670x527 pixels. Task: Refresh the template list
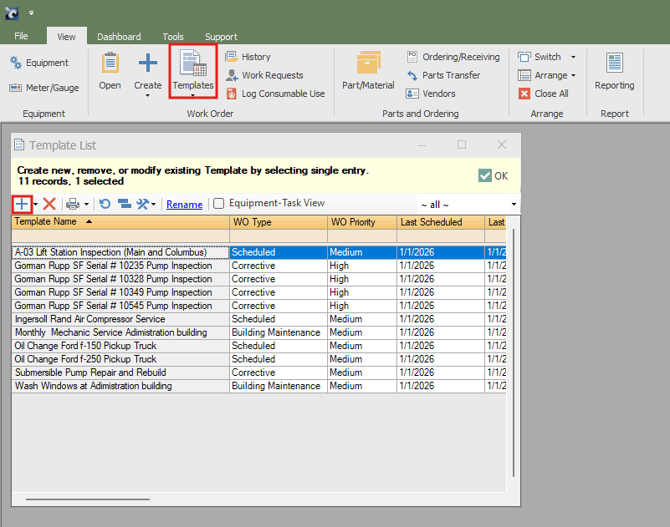point(105,204)
